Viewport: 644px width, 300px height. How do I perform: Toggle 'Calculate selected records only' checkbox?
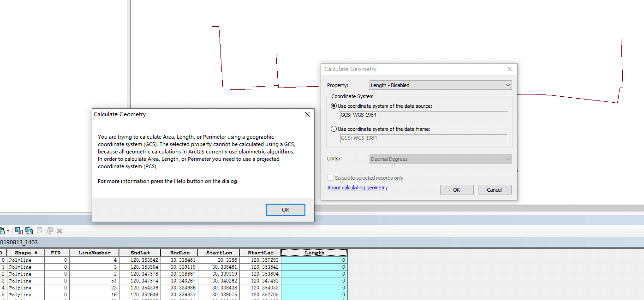coord(330,178)
